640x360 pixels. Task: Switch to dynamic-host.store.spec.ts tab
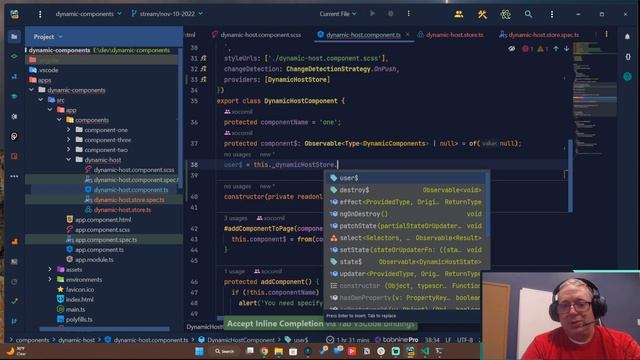click(x=539, y=35)
